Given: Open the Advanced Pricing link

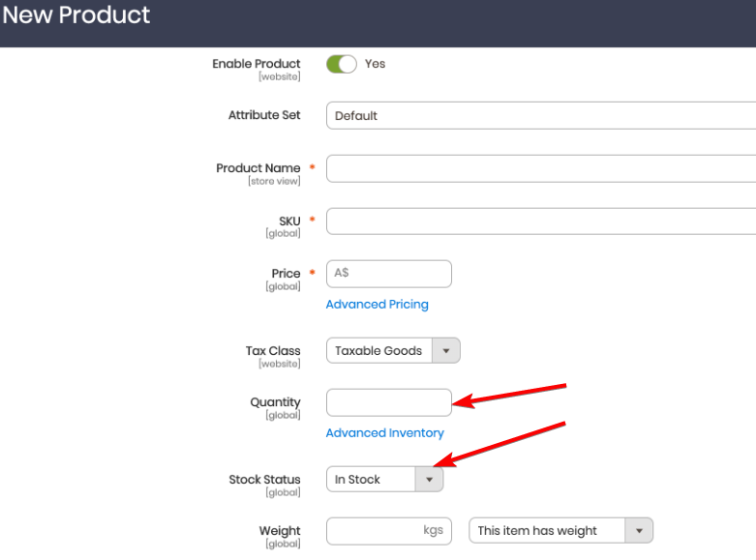Looking at the screenshot, I should 378,304.
